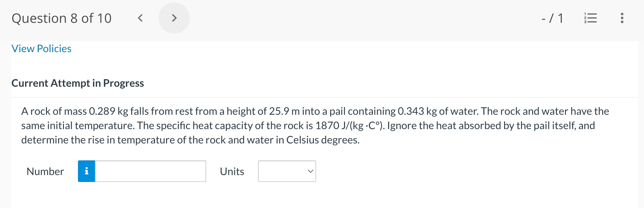Toggle the answer hint popup via the i badge
644x208 pixels.
coord(86,171)
